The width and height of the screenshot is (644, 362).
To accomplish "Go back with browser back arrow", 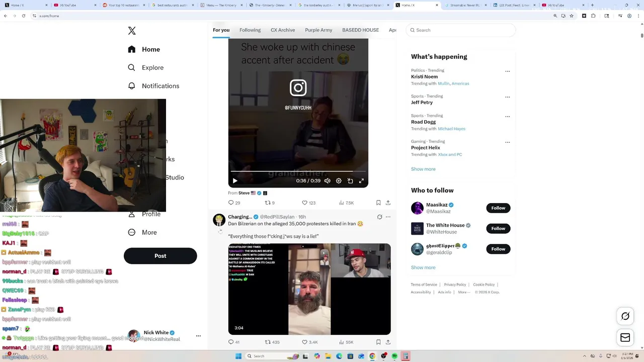I will 6,16.
